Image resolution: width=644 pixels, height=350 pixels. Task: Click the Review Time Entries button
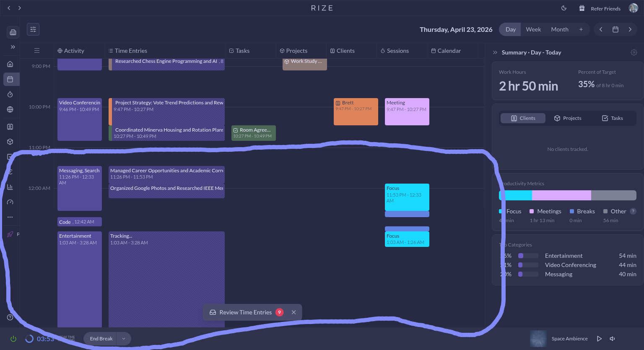pos(245,312)
